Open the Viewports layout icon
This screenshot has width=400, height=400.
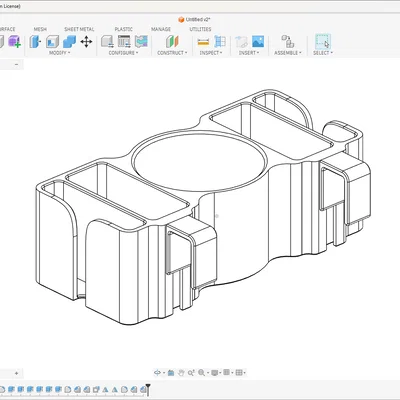(239, 373)
